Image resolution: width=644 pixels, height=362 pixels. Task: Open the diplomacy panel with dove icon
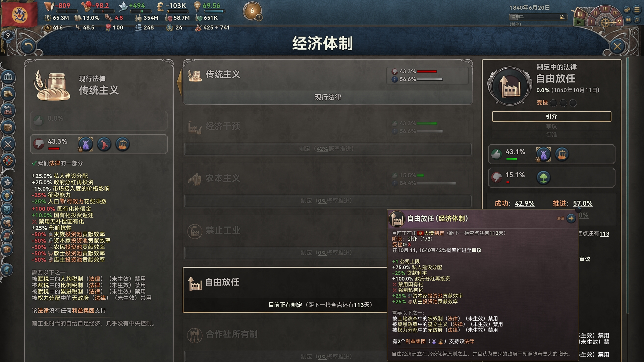[7, 182]
